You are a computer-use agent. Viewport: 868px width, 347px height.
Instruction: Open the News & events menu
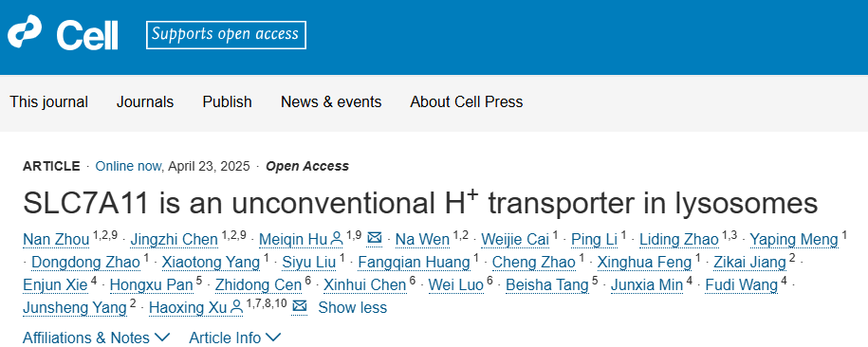[331, 102]
